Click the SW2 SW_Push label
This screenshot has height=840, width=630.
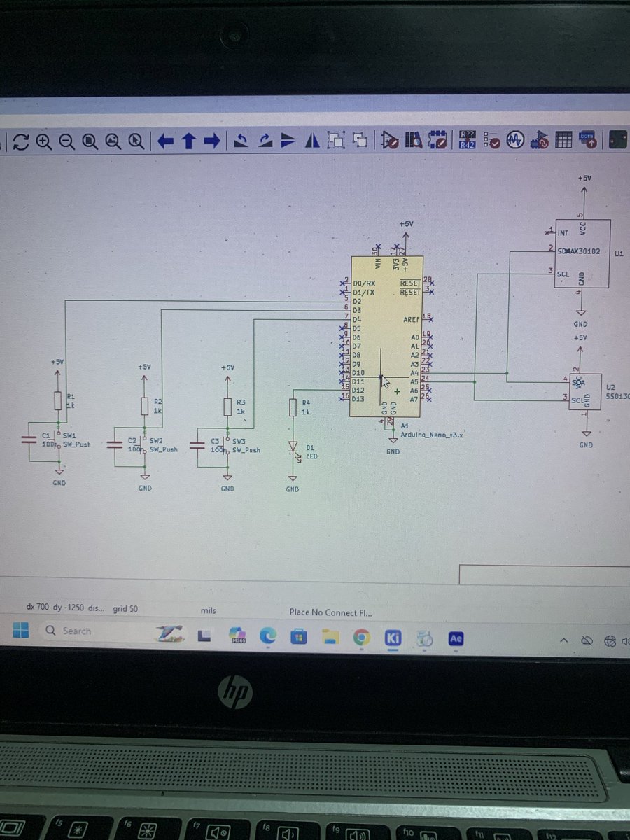click(163, 449)
